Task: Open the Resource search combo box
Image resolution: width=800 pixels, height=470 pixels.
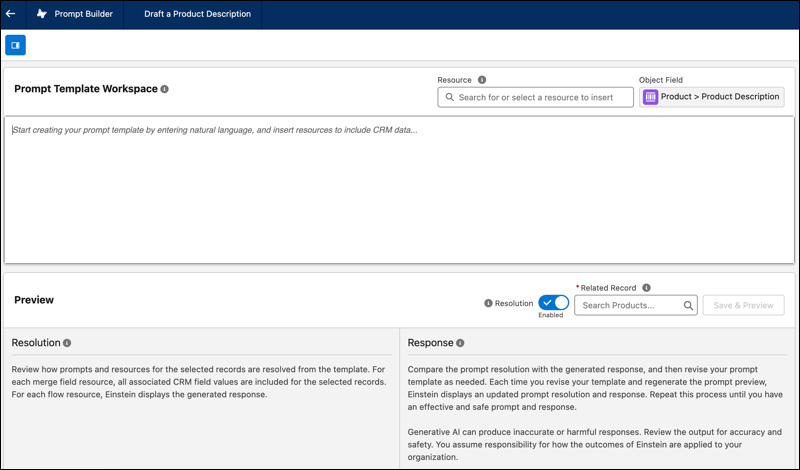Action: coord(540,98)
